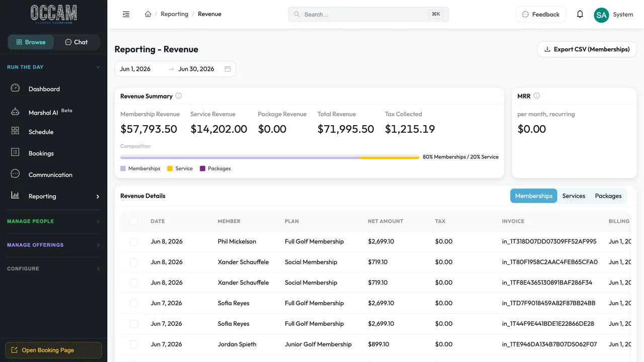
Task: Toggle the select-all checkbox in table header
Action: (x=134, y=221)
